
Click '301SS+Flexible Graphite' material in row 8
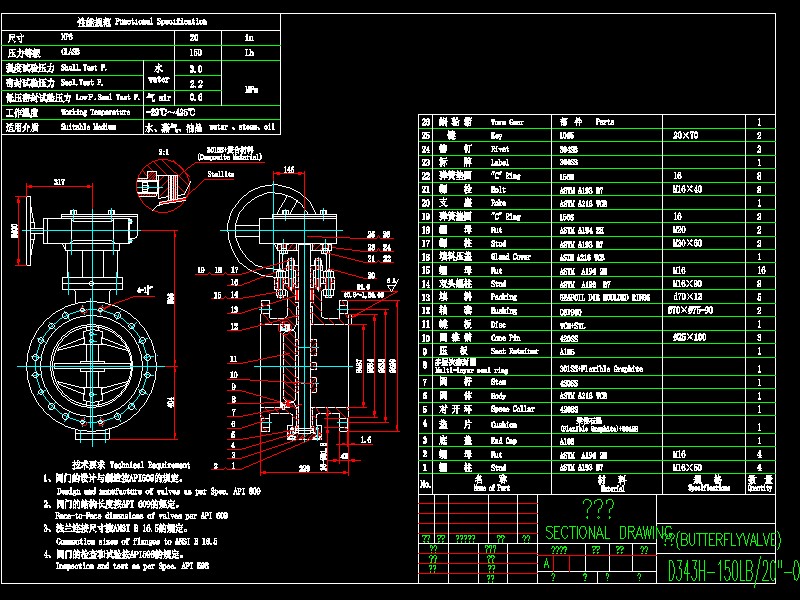(601, 368)
